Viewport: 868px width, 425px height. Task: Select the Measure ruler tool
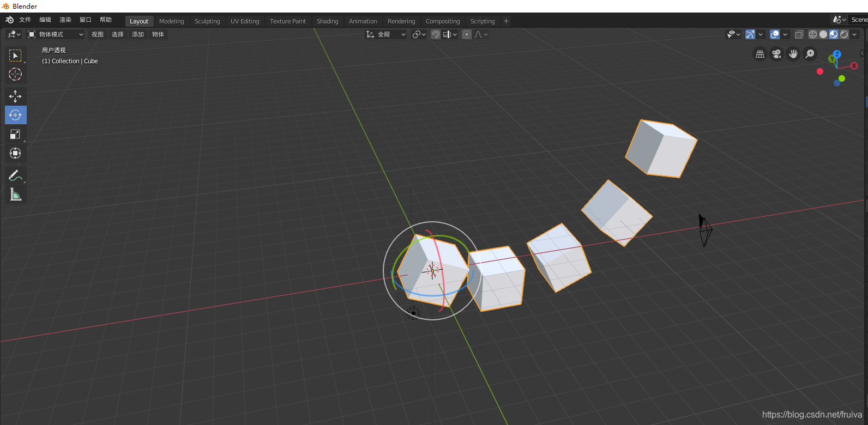[15, 195]
